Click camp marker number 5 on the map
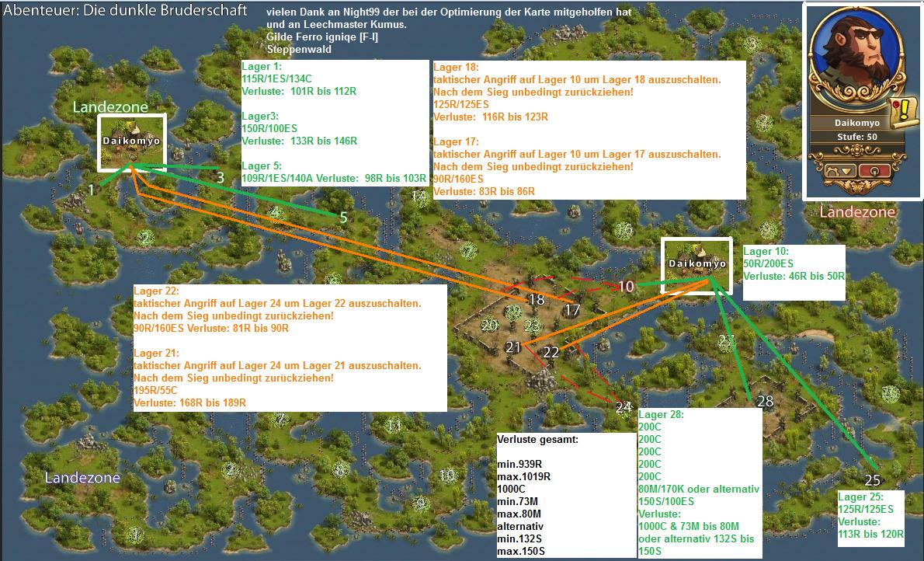Screen dimensions: 924x561 coord(343,218)
